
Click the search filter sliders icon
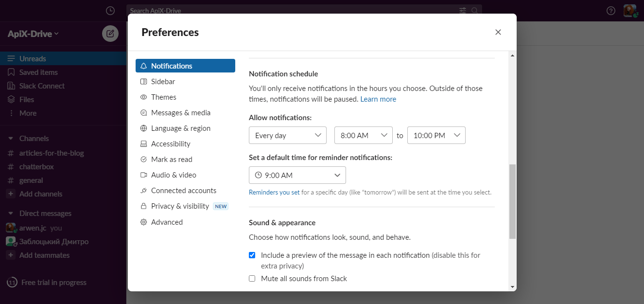click(x=462, y=11)
